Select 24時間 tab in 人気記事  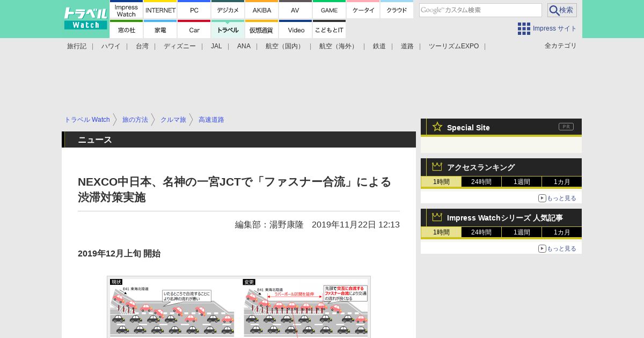(481, 232)
